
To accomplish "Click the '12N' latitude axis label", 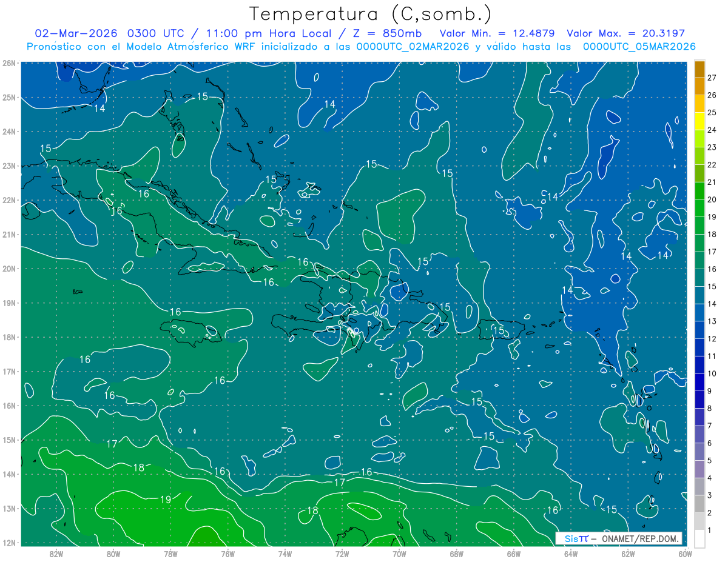I will click(8, 543).
